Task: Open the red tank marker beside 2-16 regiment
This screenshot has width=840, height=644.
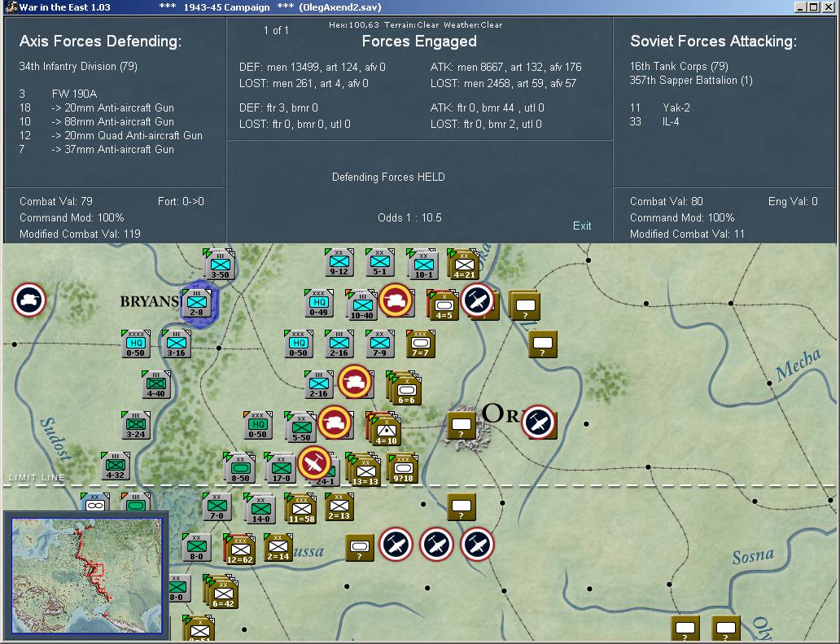Action: pos(355,382)
